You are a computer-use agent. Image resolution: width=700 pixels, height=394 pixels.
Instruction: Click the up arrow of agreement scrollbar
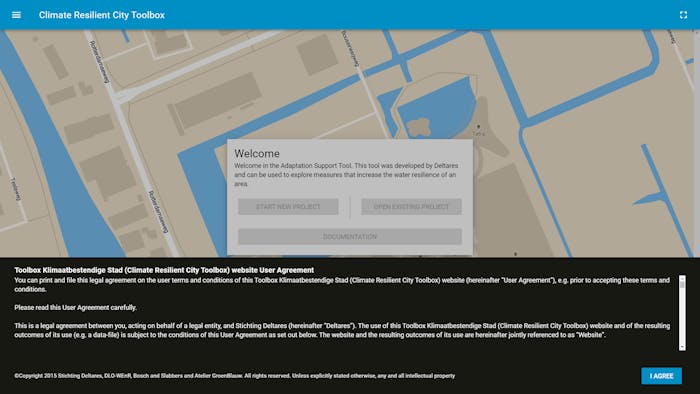[x=682, y=278]
